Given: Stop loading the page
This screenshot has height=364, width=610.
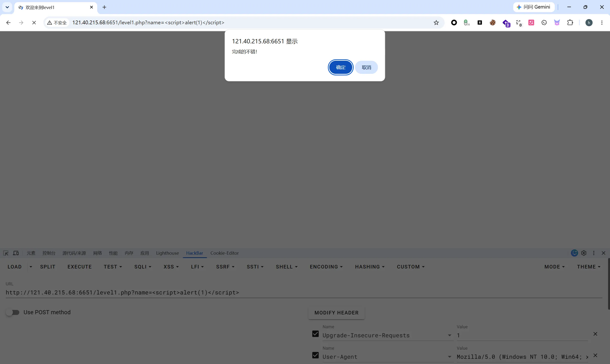Looking at the screenshot, I should [34, 23].
